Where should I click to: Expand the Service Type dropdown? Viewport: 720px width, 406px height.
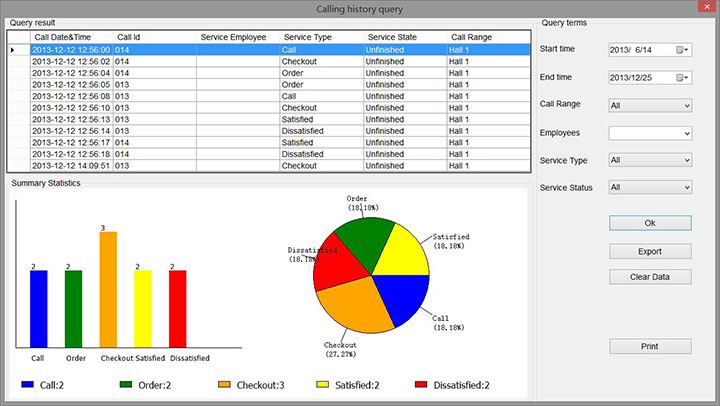[x=686, y=160]
